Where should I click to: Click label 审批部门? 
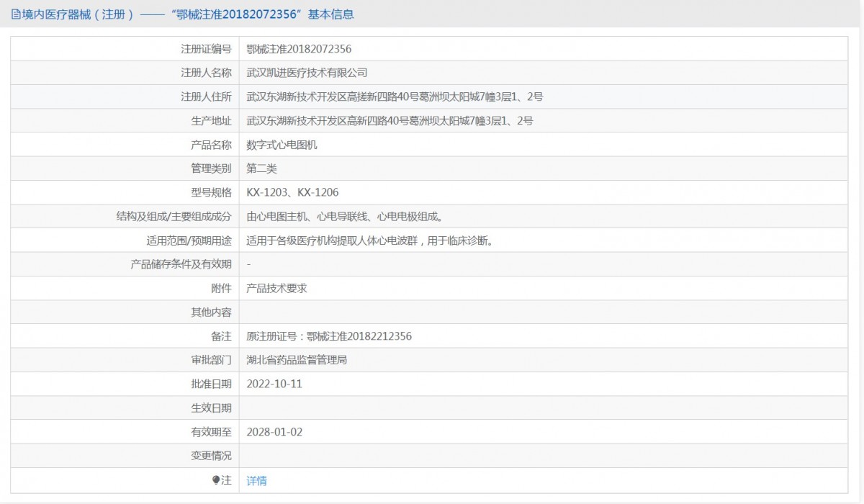coord(211,360)
